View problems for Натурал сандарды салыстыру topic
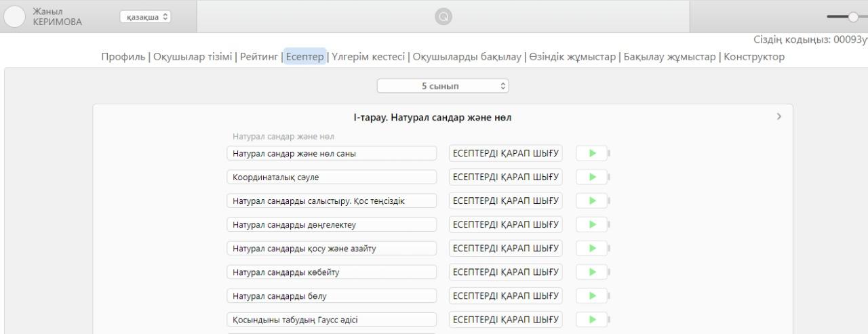This screenshot has height=334, width=868. tap(506, 201)
